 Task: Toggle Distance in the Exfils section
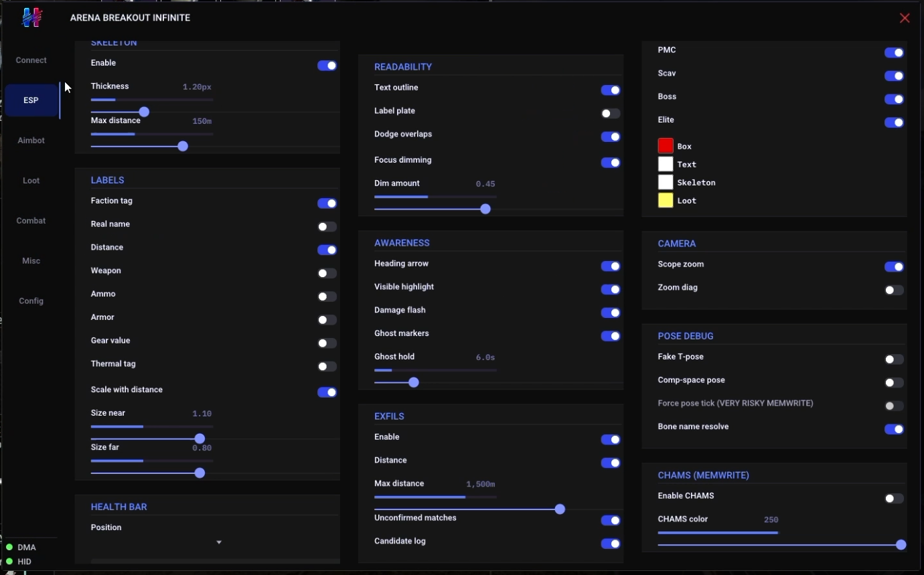611,463
